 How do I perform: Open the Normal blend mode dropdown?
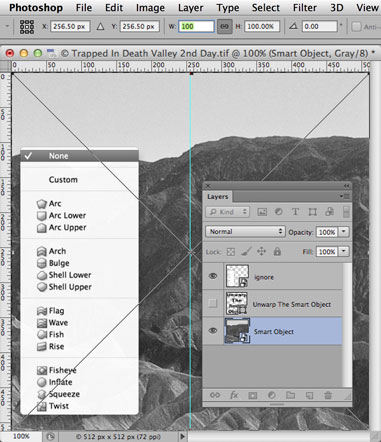245,231
